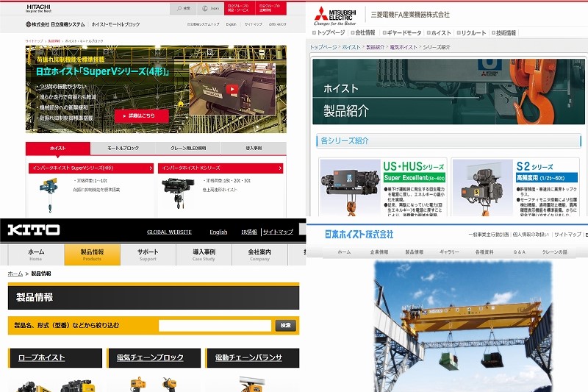Go to KITO ホーム Home tab
This screenshot has height=392, width=588.
36,254
